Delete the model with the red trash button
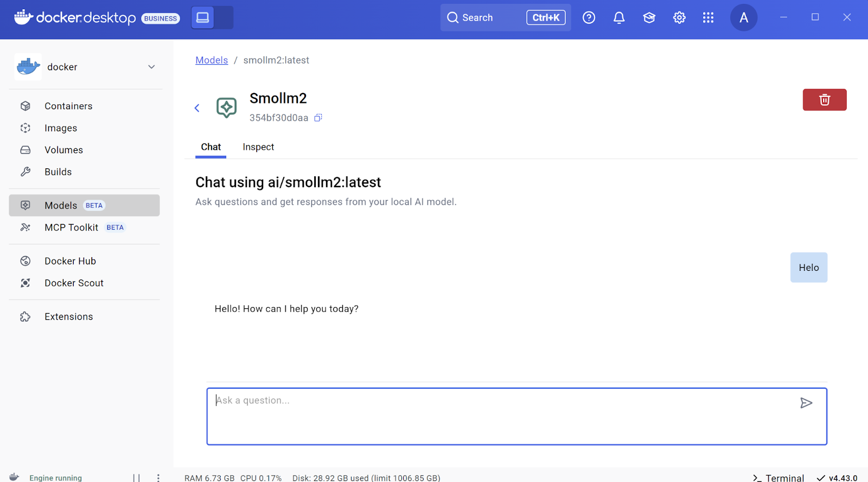The height and width of the screenshot is (482, 868). pos(825,100)
